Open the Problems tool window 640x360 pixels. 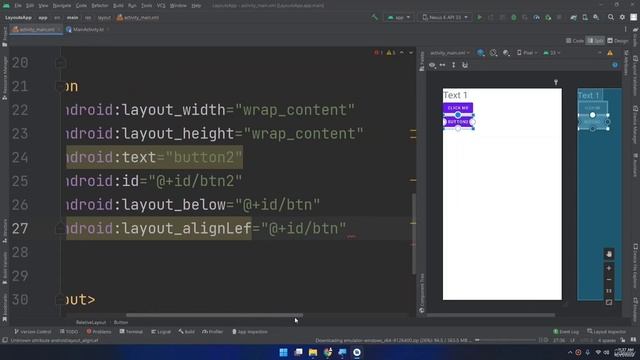[x=99, y=332]
